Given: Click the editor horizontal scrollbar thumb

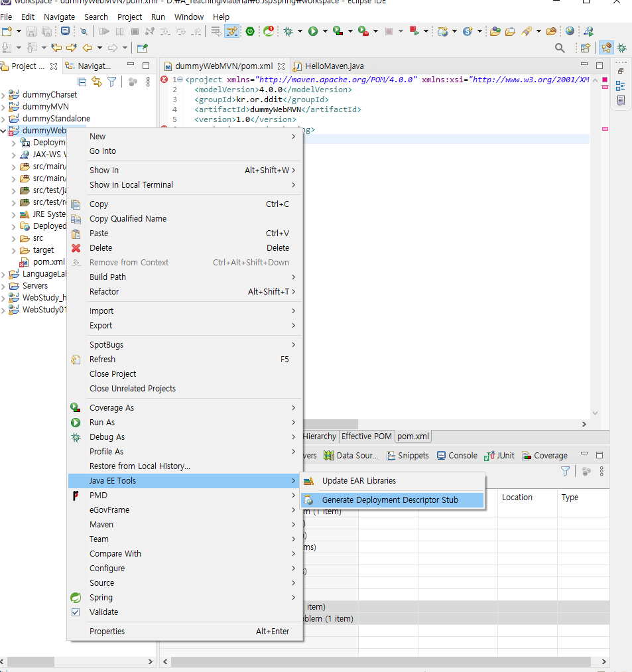Looking at the screenshot, I should [330, 424].
